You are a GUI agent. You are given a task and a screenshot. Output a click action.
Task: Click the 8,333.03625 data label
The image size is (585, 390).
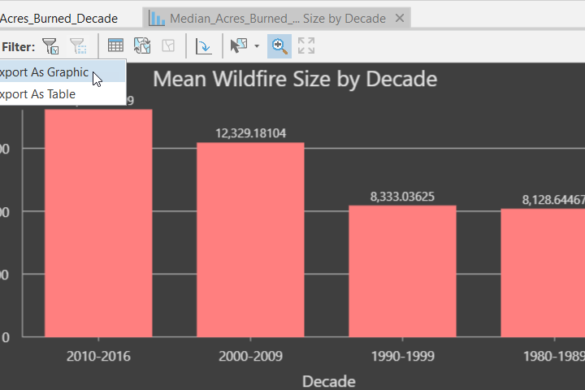tap(402, 197)
